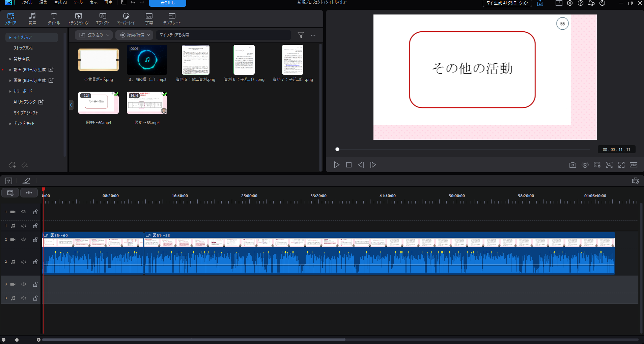This screenshot has height=344, width=644.
Task: Expand the 背景画像 tree item
Action: coord(10,59)
